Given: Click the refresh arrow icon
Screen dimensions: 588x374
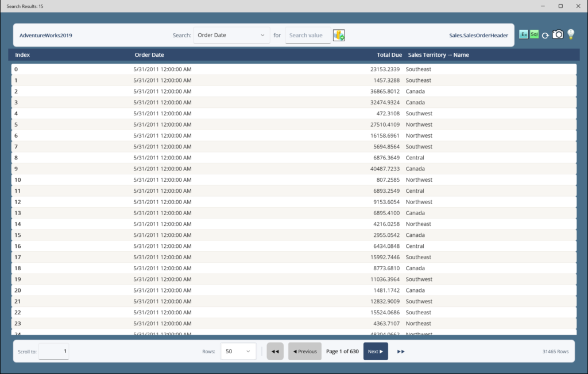Looking at the screenshot, I should pyautogui.click(x=546, y=35).
